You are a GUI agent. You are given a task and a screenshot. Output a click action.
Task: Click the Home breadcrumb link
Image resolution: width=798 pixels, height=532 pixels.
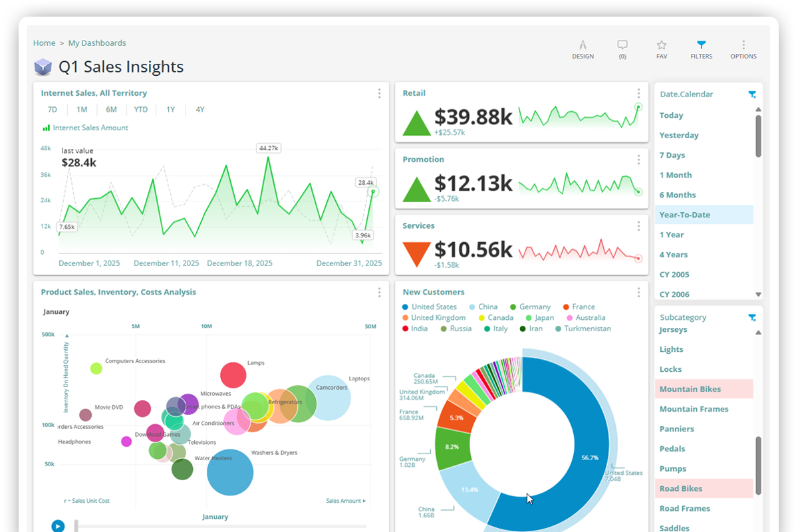[x=44, y=43]
